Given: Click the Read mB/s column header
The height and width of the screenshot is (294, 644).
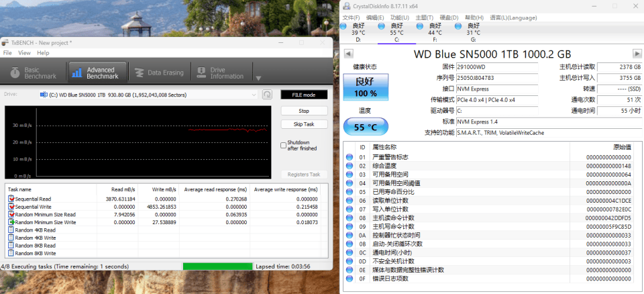Looking at the screenshot, I should pyautogui.click(x=117, y=189).
